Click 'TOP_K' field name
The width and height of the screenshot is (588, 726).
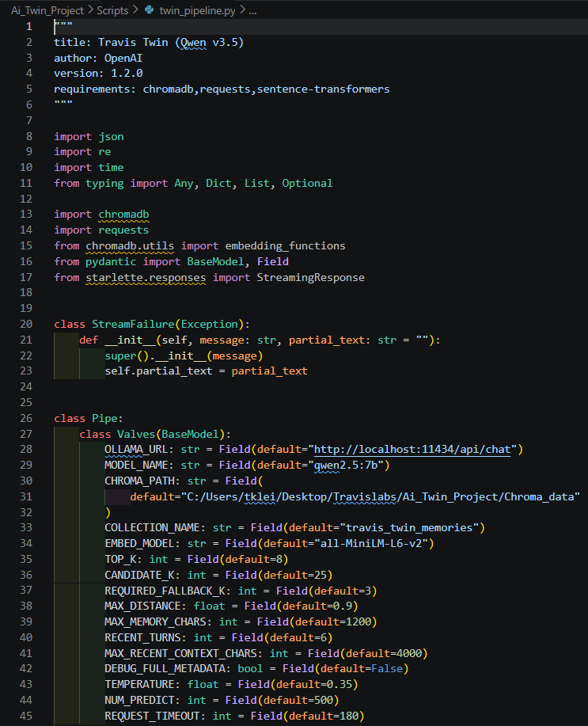click(120, 559)
